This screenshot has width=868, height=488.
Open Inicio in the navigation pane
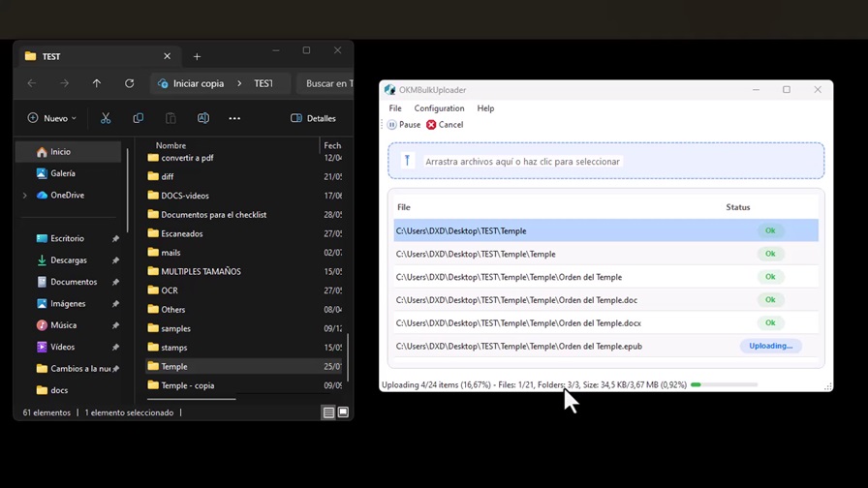point(68,152)
